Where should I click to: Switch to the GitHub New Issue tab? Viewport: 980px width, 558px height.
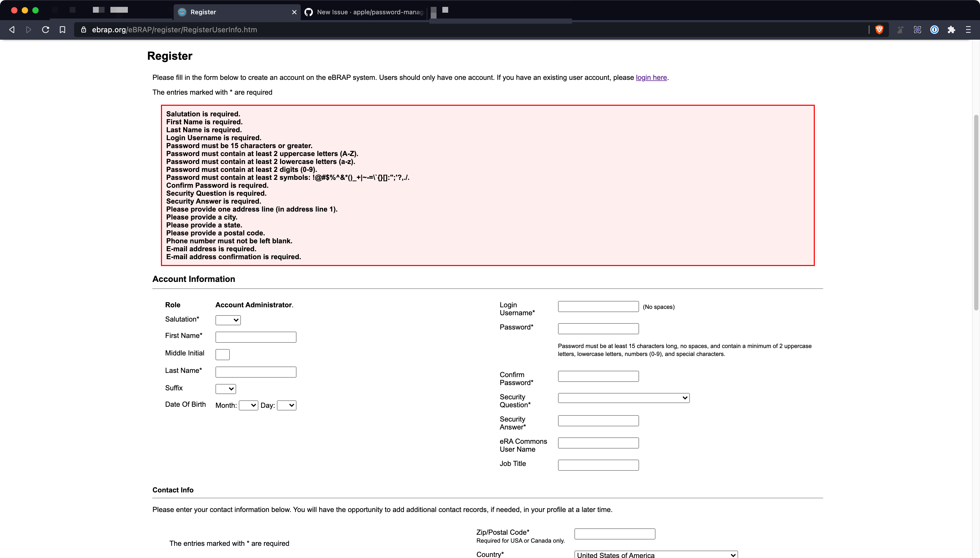click(364, 12)
